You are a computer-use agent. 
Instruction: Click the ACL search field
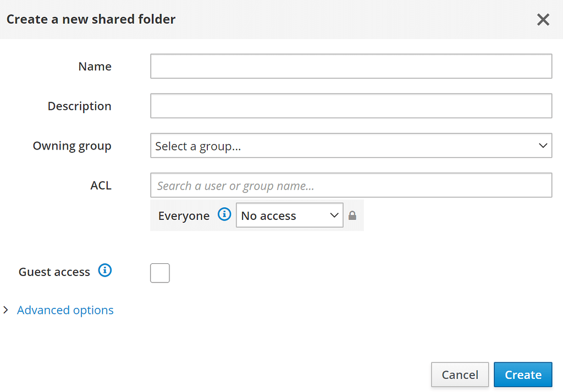pos(351,185)
